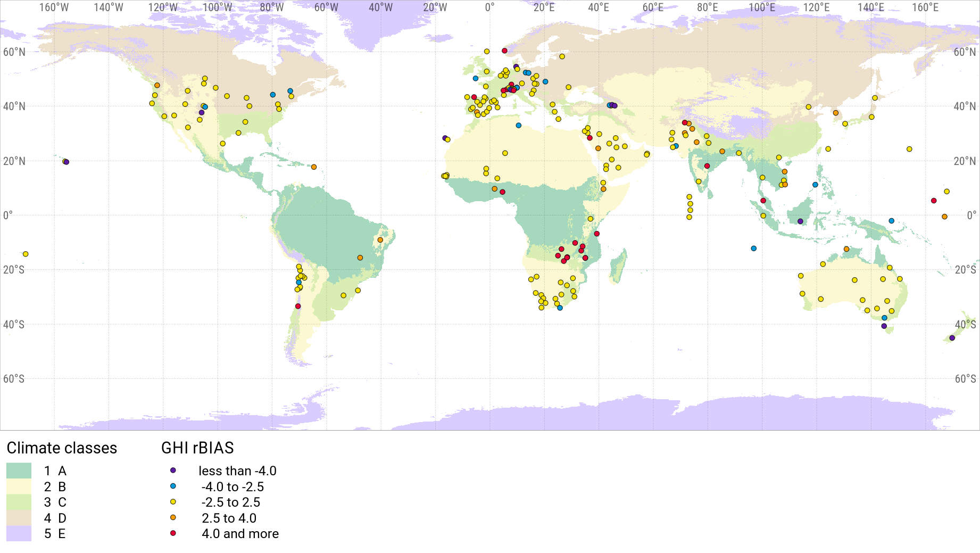Select the "4 D" climate class label

56,518
